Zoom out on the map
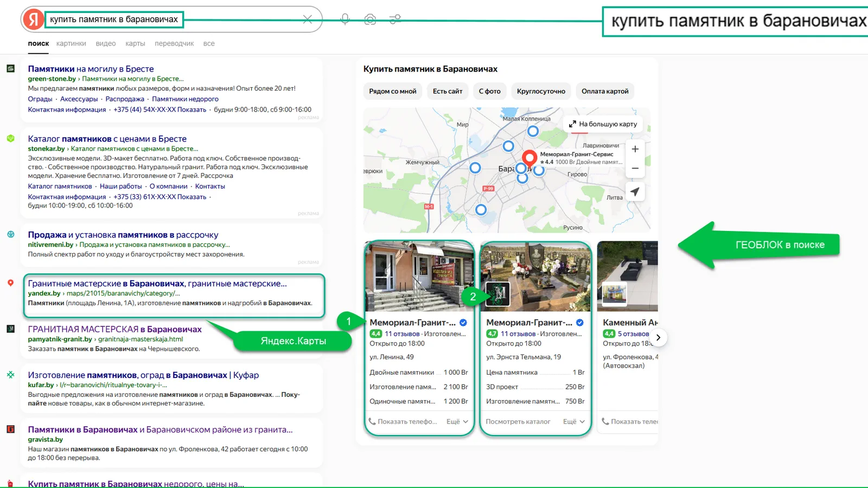 coord(635,169)
